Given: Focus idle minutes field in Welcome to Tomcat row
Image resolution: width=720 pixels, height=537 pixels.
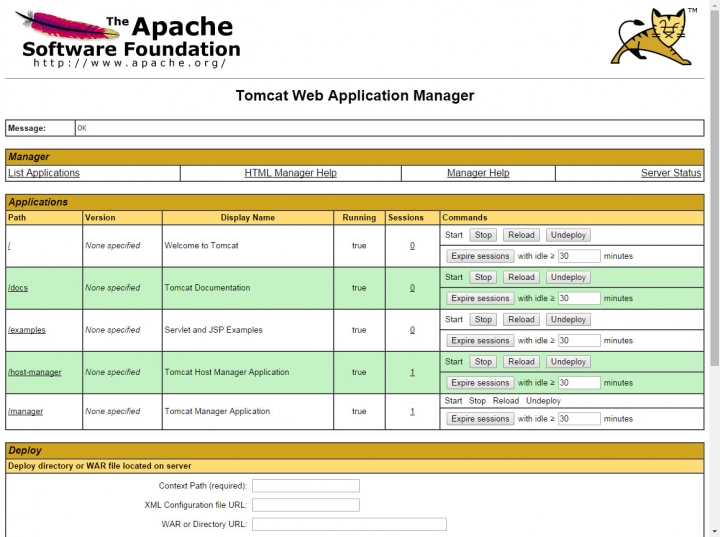Looking at the screenshot, I should pos(579,256).
